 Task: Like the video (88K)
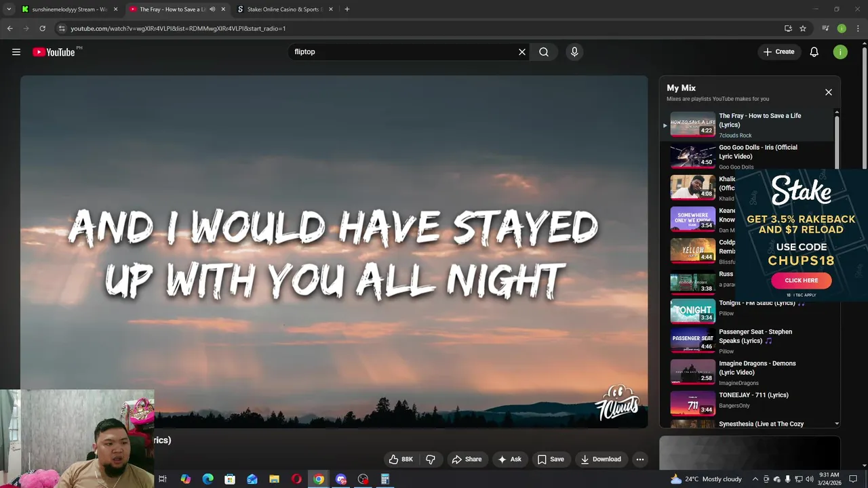(401, 459)
